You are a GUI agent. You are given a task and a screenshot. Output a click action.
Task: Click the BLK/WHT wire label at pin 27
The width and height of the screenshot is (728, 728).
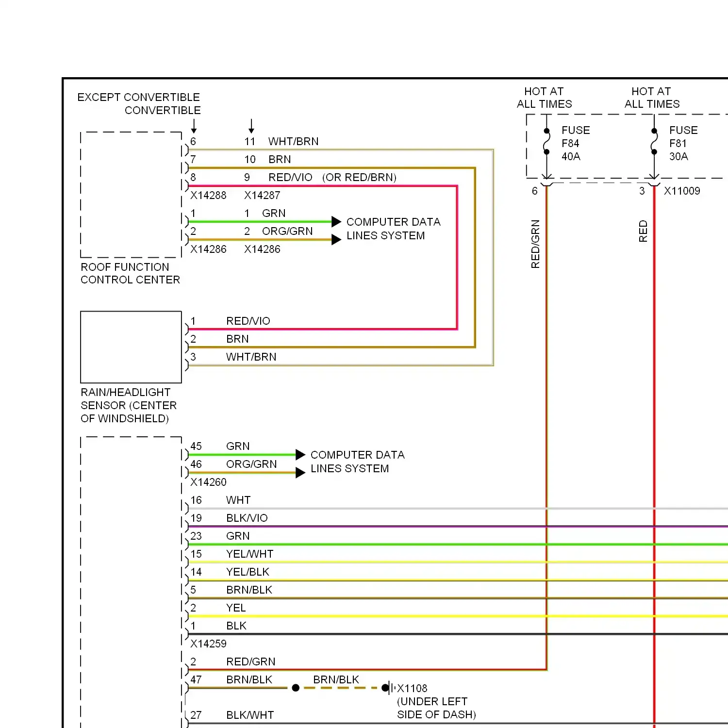pyautogui.click(x=250, y=715)
